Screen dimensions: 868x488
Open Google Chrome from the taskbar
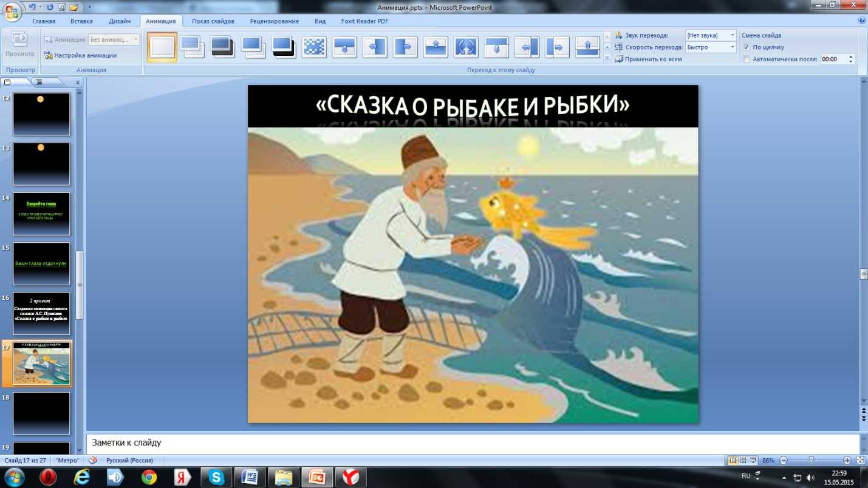pyautogui.click(x=149, y=477)
